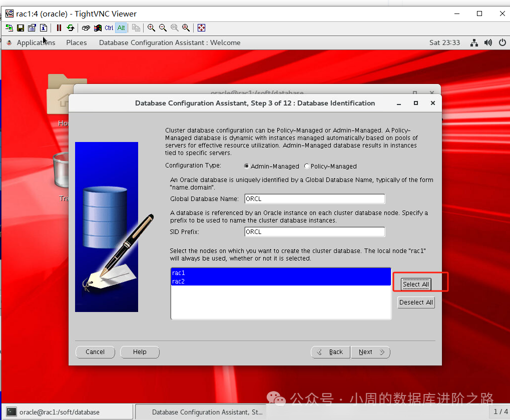Select the Policy-Managed radio button
The width and height of the screenshot is (510, 420).
(306, 166)
